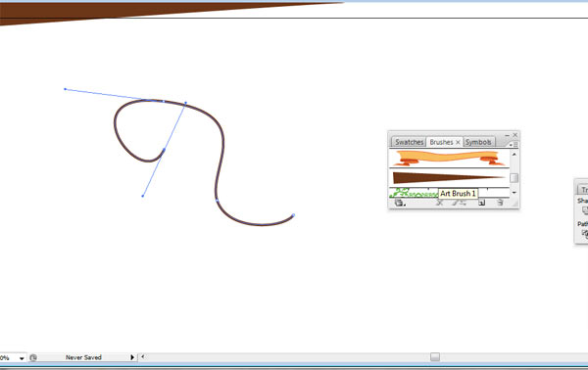Click the anchor at the curve's lower bend
This screenshot has width=588, height=370.
(x=218, y=201)
